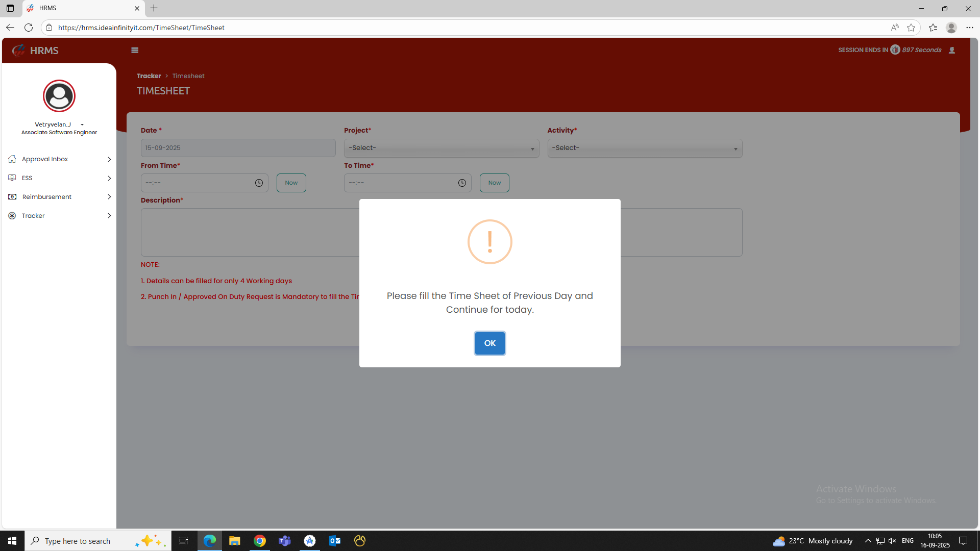Click the Date input field
The height and width of the screenshot is (551, 980).
238,148
